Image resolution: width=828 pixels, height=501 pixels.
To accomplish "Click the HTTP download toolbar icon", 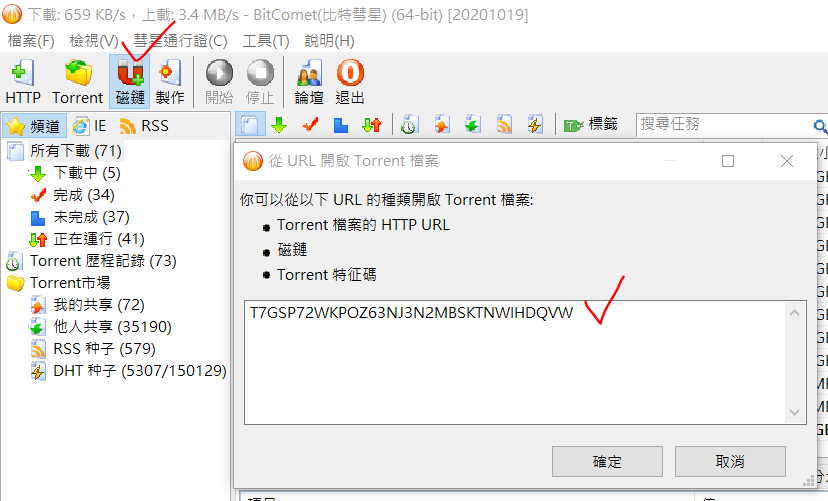I will click(23, 82).
